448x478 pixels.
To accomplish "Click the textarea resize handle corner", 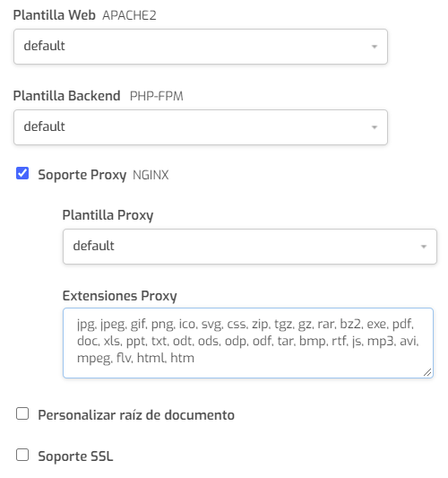I will tap(427, 372).
